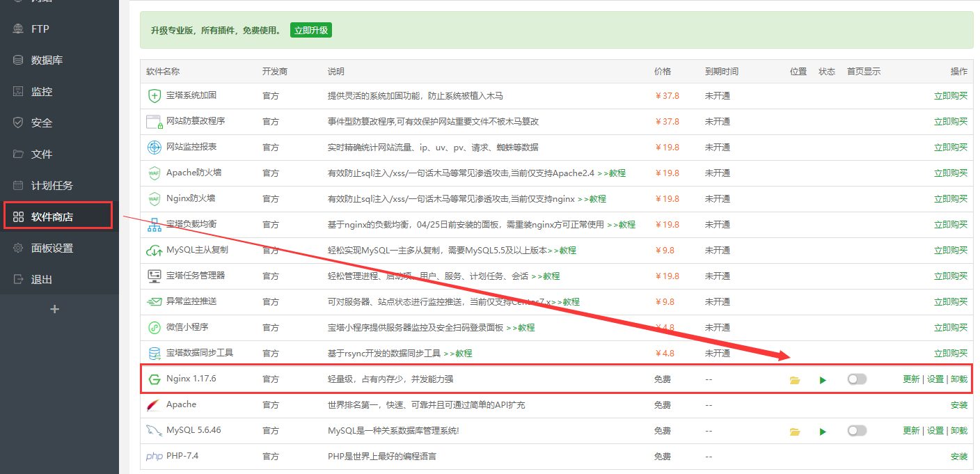Open 设置 for MySQL 5.6.46

click(x=935, y=431)
